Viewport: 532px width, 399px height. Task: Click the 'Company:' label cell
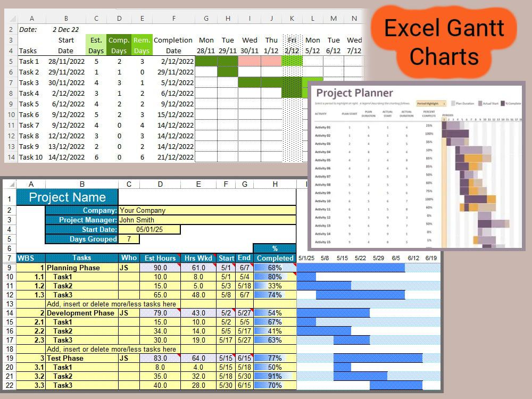tap(82, 210)
